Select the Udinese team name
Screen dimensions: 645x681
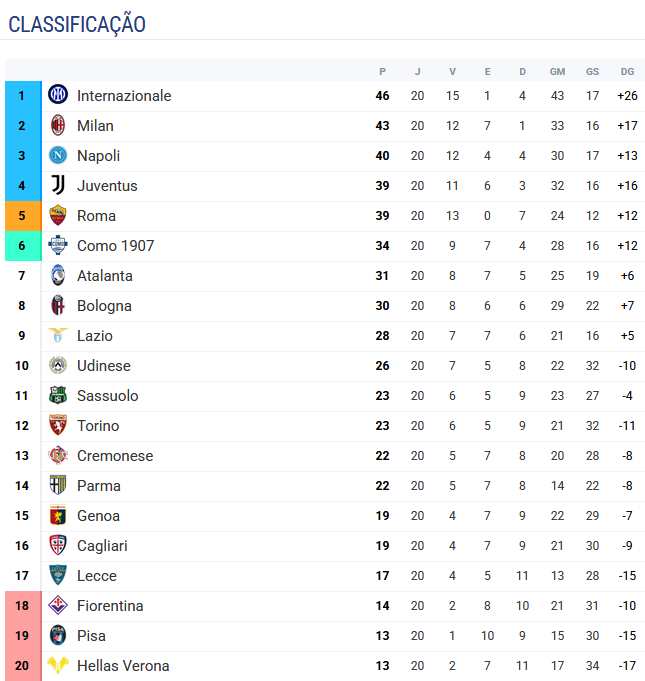(x=103, y=366)
